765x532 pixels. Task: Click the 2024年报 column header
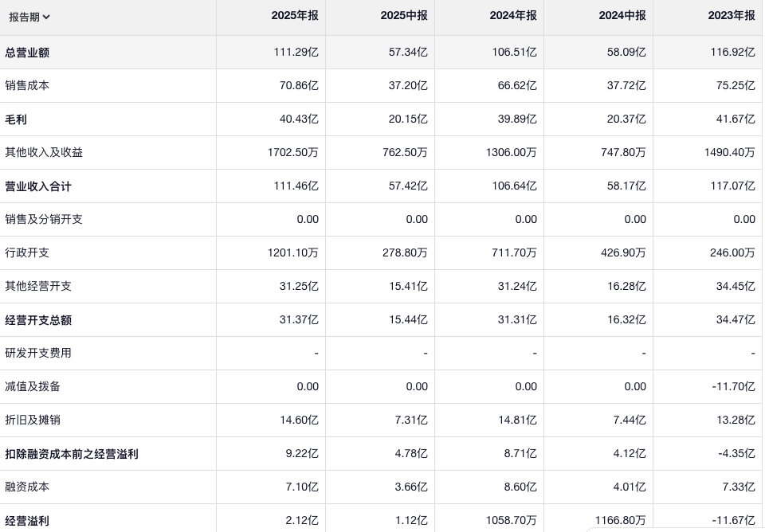coord(513,16)
